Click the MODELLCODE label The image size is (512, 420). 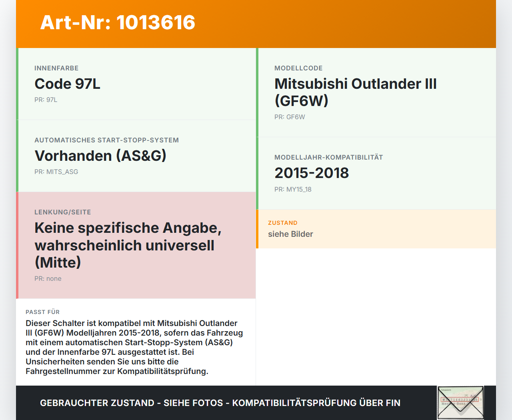[298, 68]
